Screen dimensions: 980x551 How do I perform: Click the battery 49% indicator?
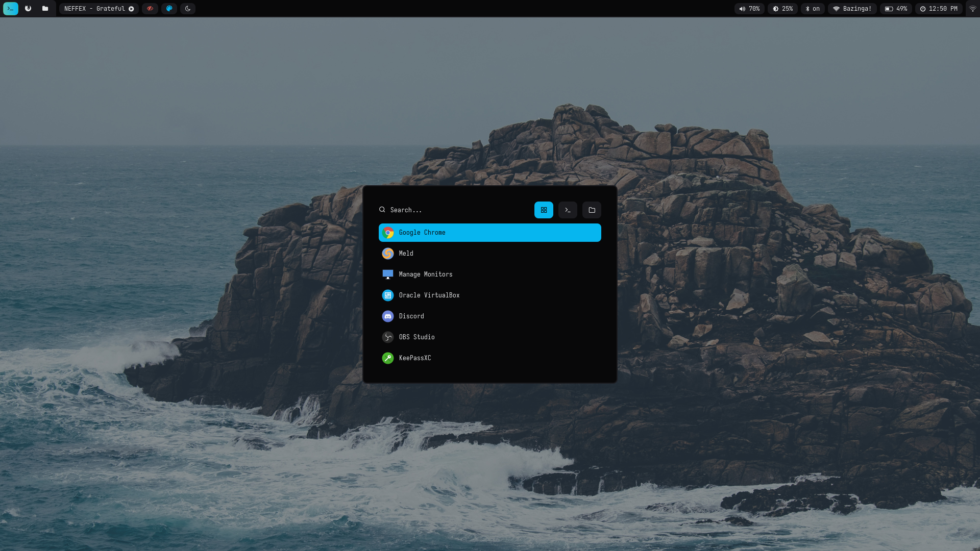(x=896, y=9)
